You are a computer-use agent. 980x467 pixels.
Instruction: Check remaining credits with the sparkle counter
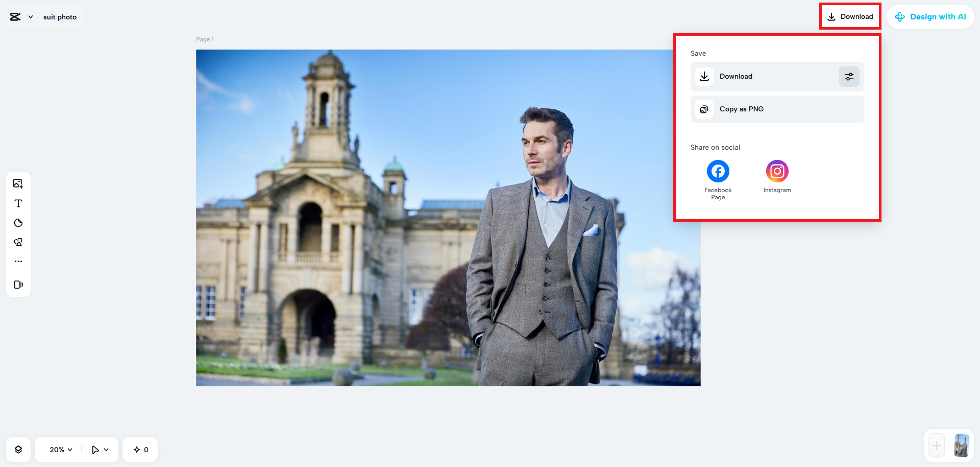point(139,449)
